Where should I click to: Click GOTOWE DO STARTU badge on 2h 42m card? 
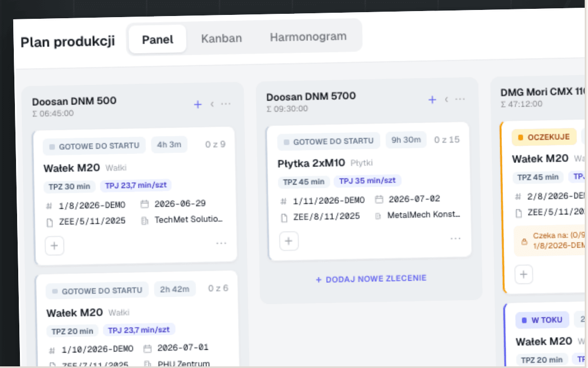(97, 291)
